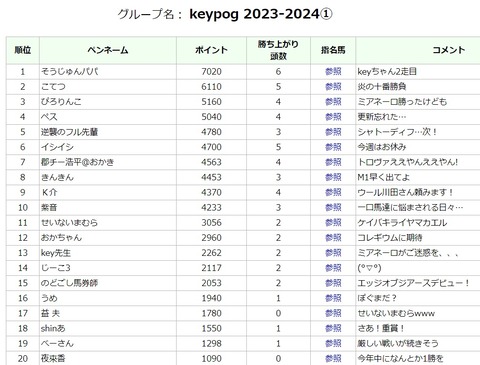Image resolution: width=480 pixels, height=365 pixels.
Task: Click the 勝ち上がり頭数 column header
Action: [x=278, y=50]
